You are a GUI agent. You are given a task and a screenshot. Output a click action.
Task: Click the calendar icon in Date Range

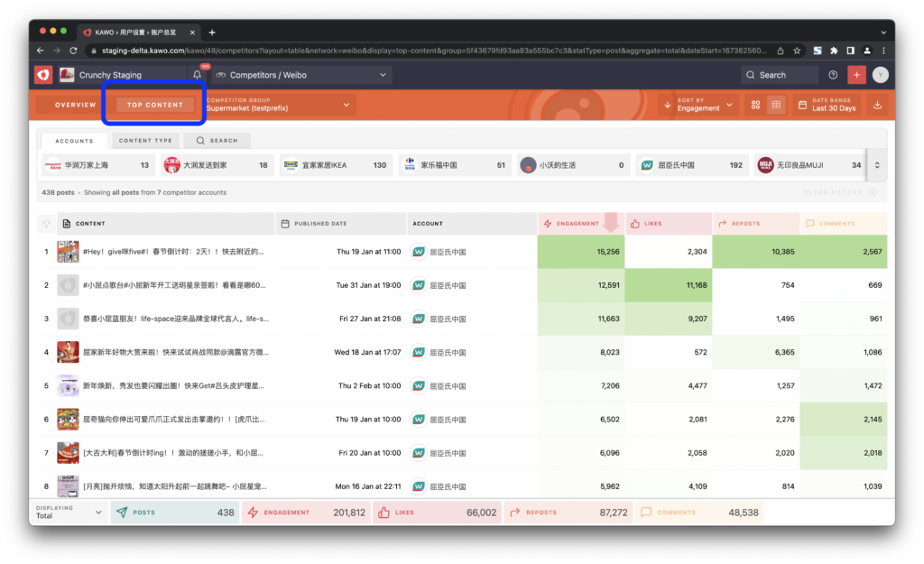802,105
